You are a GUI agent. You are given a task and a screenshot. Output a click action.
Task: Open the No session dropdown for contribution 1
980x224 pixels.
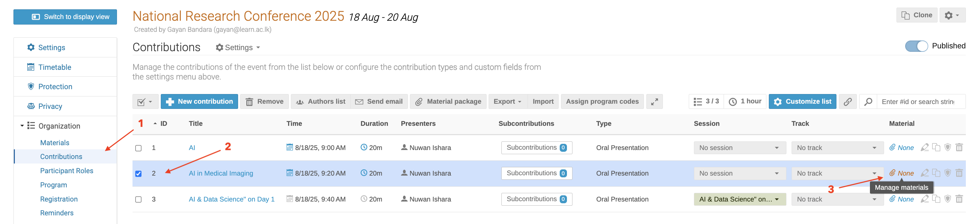tap(739, 148)
